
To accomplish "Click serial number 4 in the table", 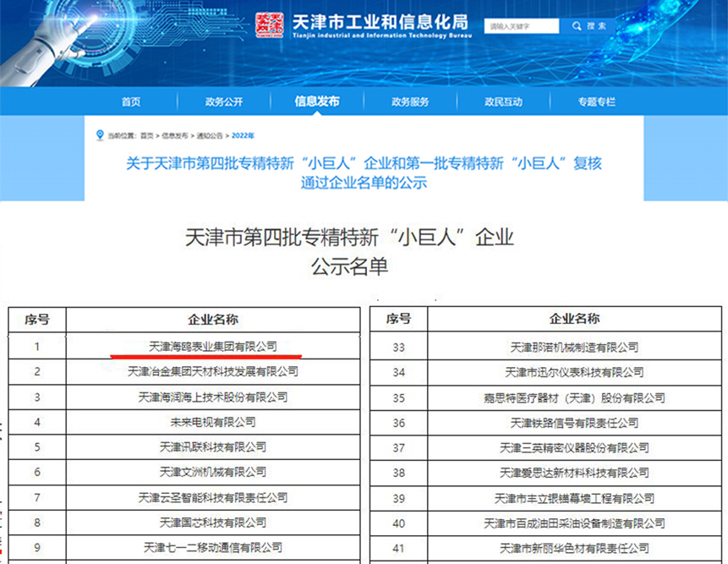I will (37, 422).
